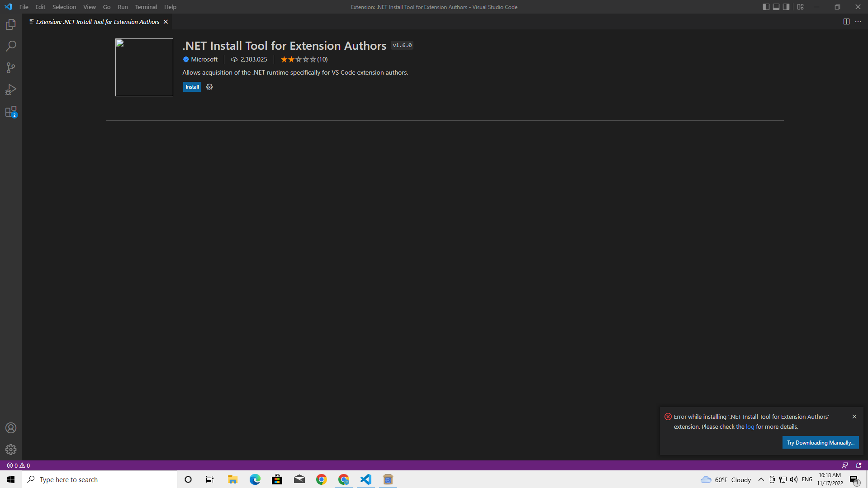
Task: Open the Extensions view
Action: [11, 112]
